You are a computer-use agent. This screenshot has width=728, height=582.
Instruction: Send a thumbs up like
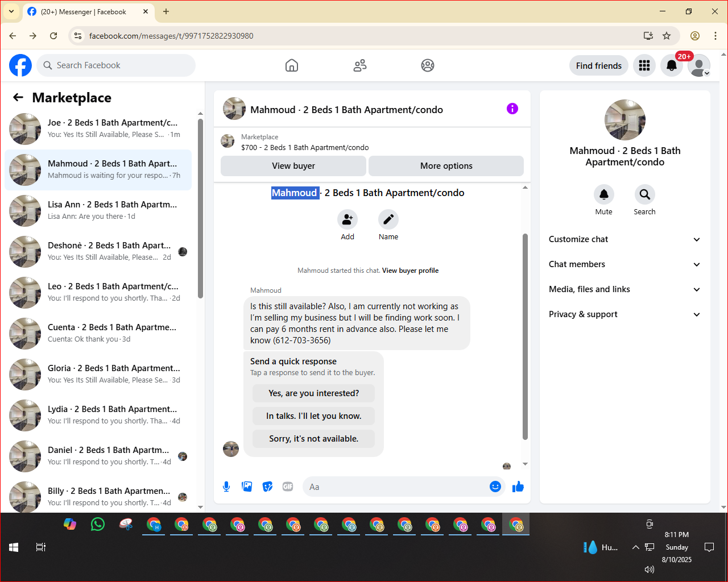tap(518, 487)
